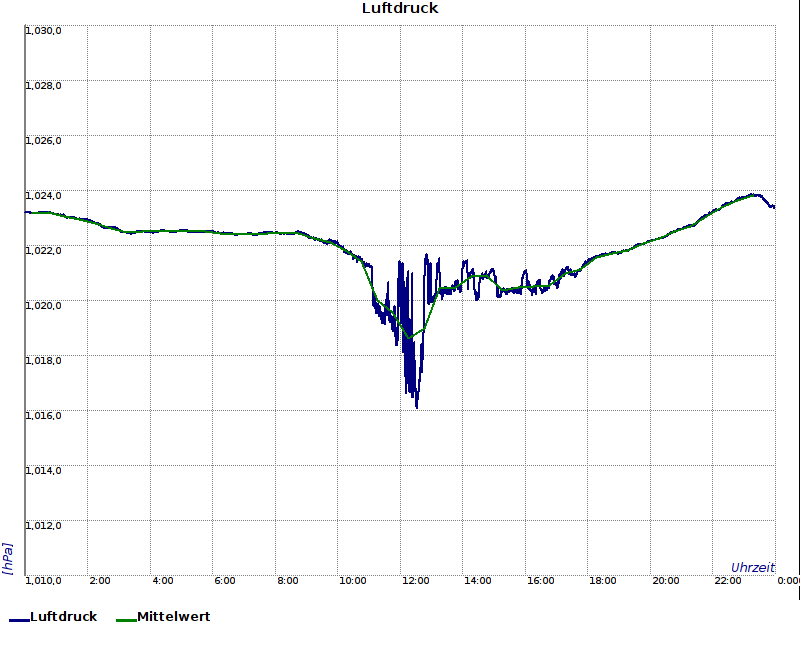Click the 14:00 time label

[478, 581]
